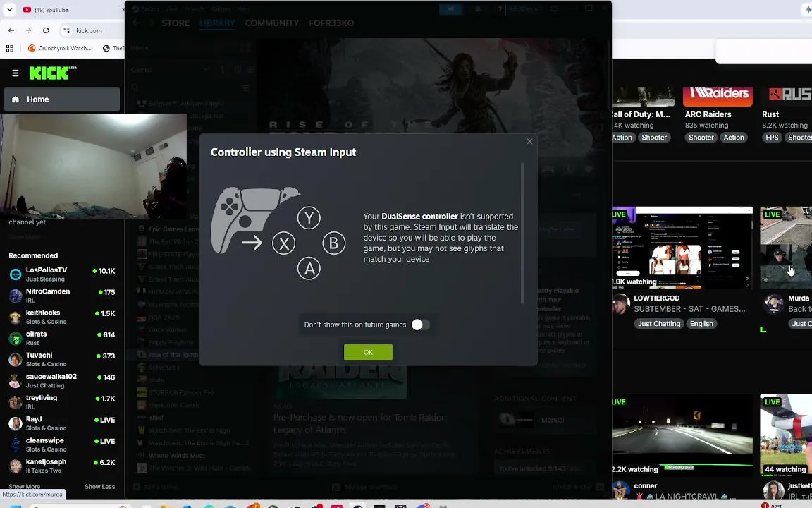This screenshot has width=812, height=508.
Task: Click the Steam Input dialog's vertical scrollbar
Action: (x=522, y=234)
